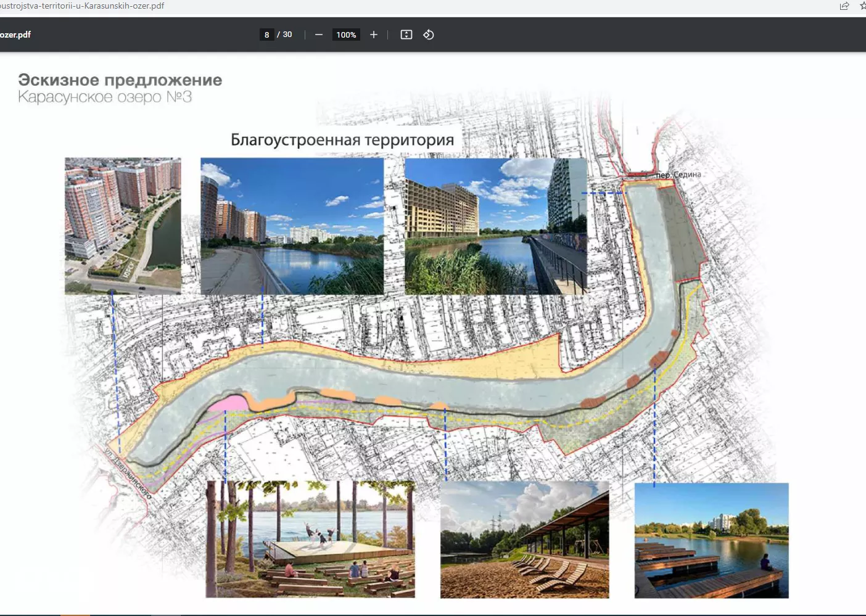Image resolution: width=866 pixels, height=616 pixels.
Task: Select the wooden piers at sunset image
Action: tap(711, 540)
